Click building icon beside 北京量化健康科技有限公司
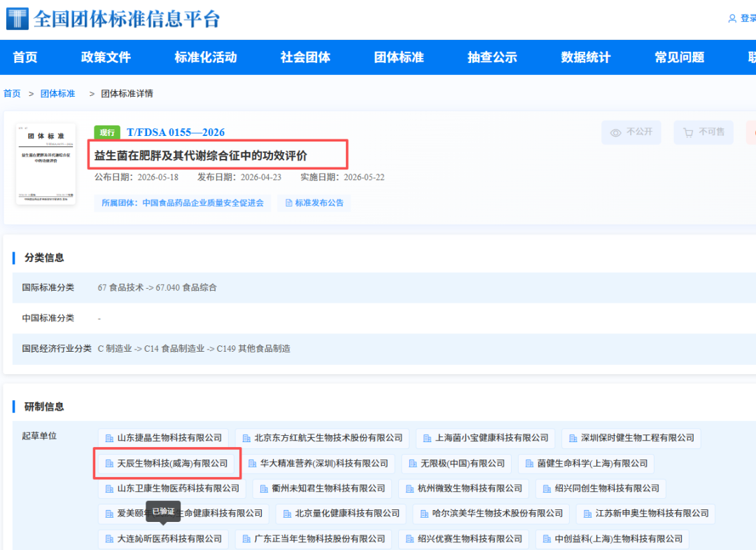The width and height of the screenshot is (756, 550). tap(287, 514)
